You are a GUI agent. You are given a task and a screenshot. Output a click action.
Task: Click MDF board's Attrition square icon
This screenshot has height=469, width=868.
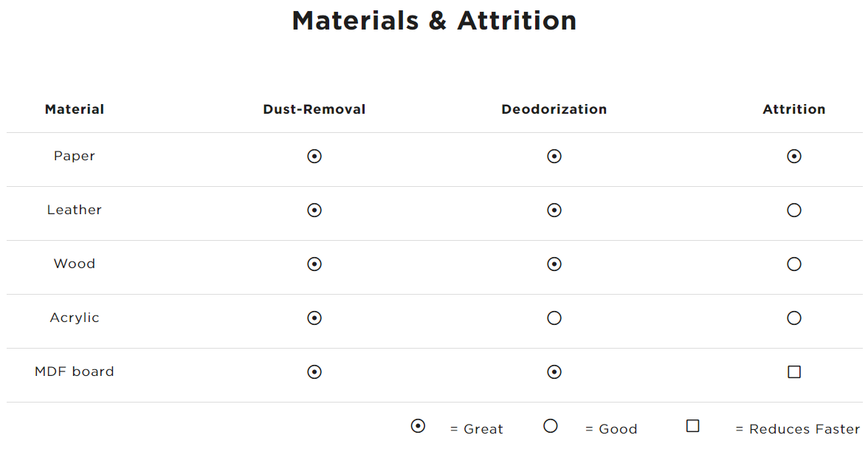pyautogui.click(x=794, y=372)
